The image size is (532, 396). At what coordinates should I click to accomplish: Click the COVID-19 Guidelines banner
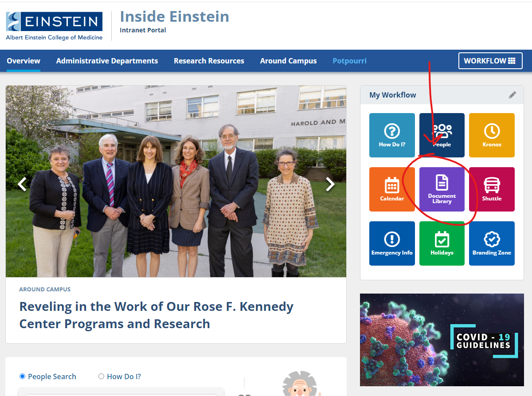coord(442,340)
